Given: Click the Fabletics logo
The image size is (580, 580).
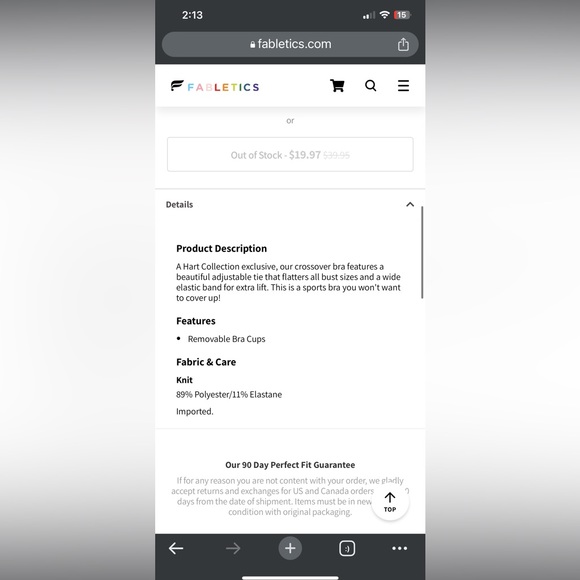Looking at the screenshot, I should coord(215,86).
